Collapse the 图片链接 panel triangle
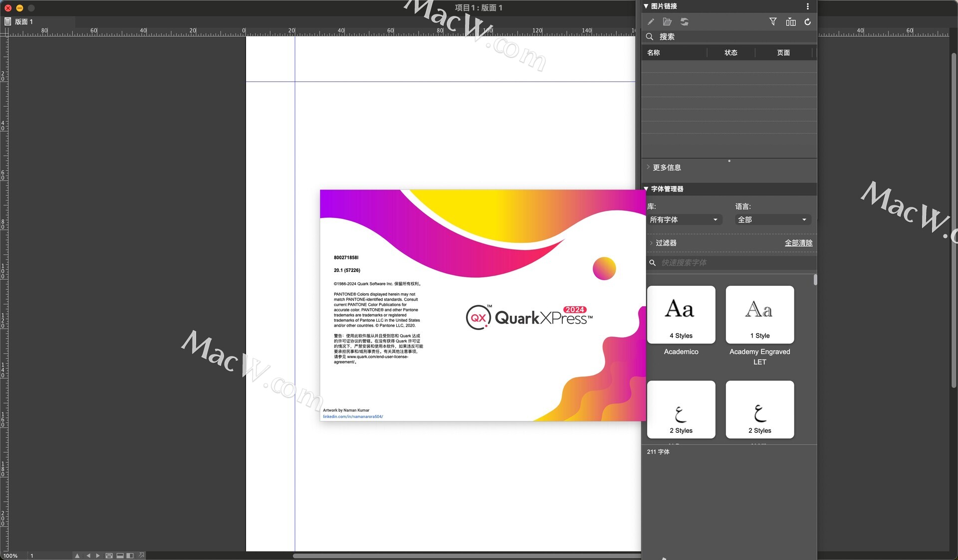Image resolution: width=958 pixels, height=560 pixels. (646, 6)
